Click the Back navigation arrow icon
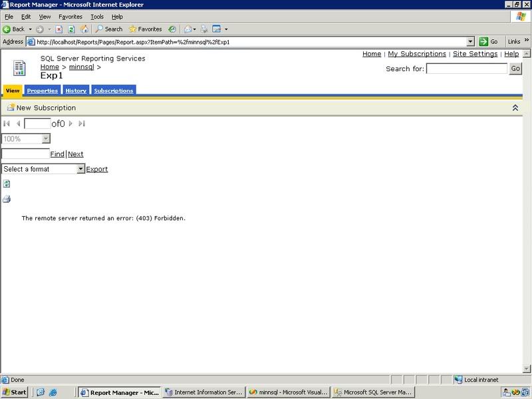The width and height of the screenshot is (532, 399). (7, 29)
